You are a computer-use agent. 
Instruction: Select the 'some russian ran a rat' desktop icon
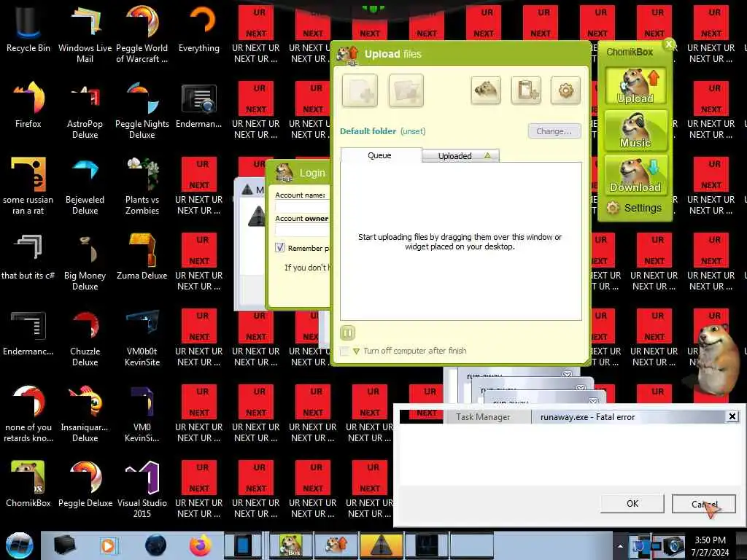(28, 186)
